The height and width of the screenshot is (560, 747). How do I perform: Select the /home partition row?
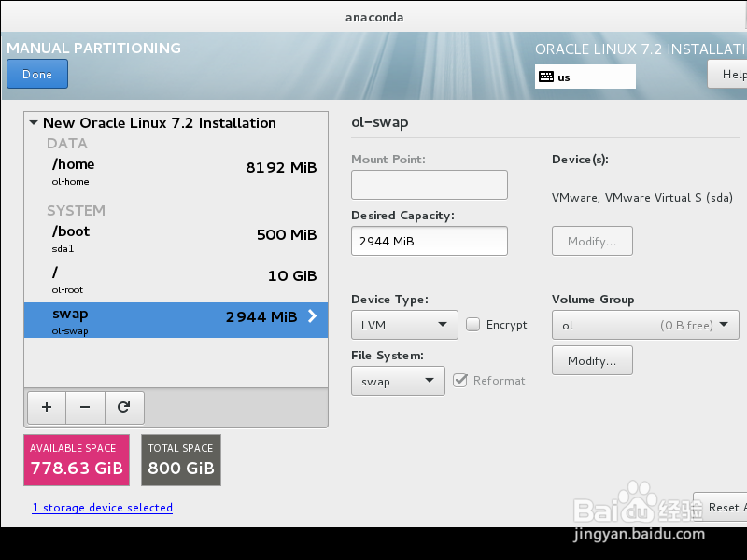point(176,172)
